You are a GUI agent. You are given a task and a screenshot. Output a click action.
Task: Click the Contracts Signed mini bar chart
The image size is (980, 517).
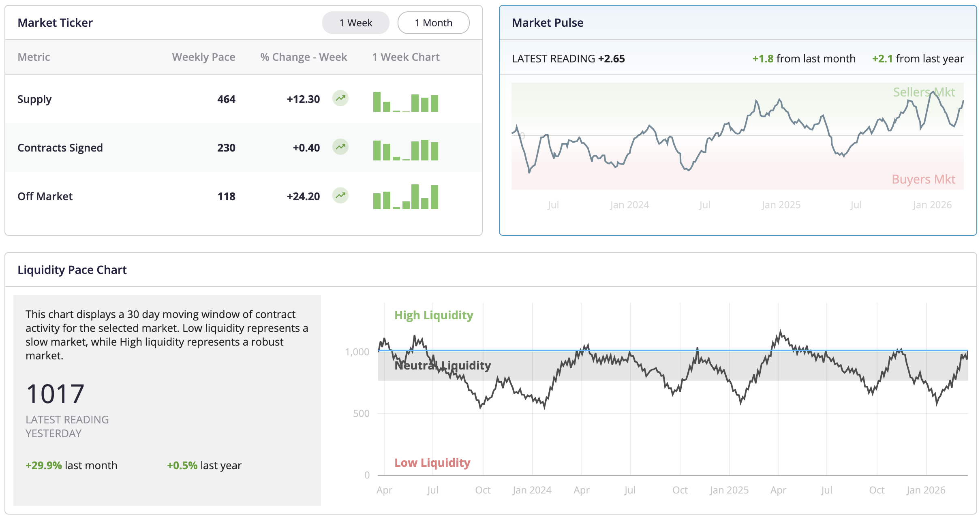click(x=405, y=150)
